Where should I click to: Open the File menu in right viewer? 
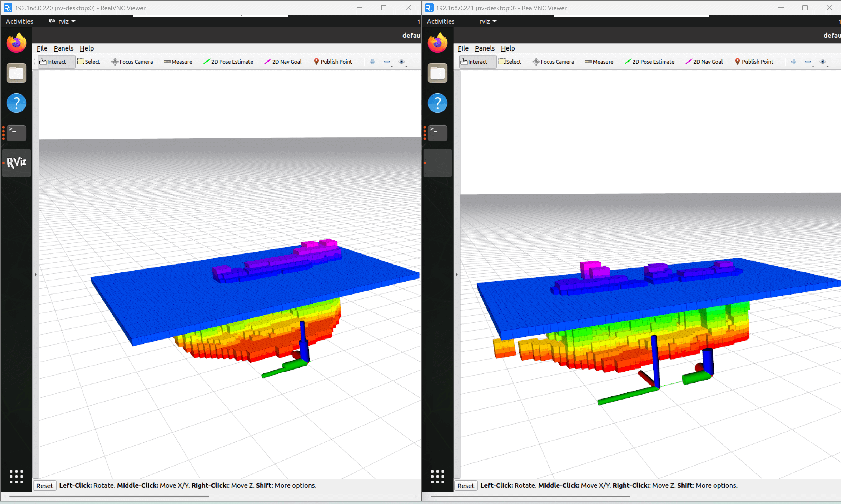pos(463,48)
